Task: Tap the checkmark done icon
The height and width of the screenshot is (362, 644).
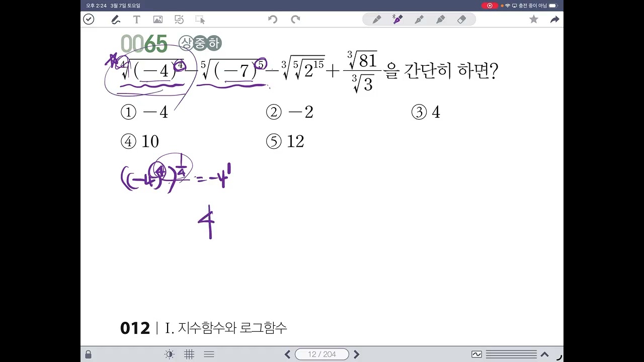Action: [x=89, y=19]
